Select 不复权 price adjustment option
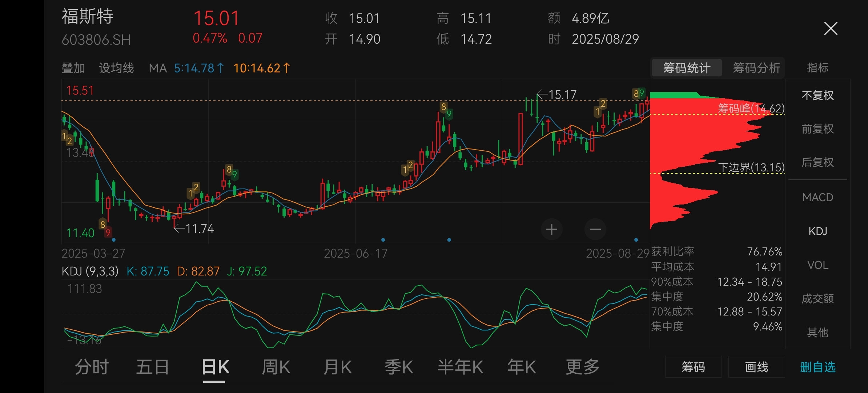 [818, 95]
